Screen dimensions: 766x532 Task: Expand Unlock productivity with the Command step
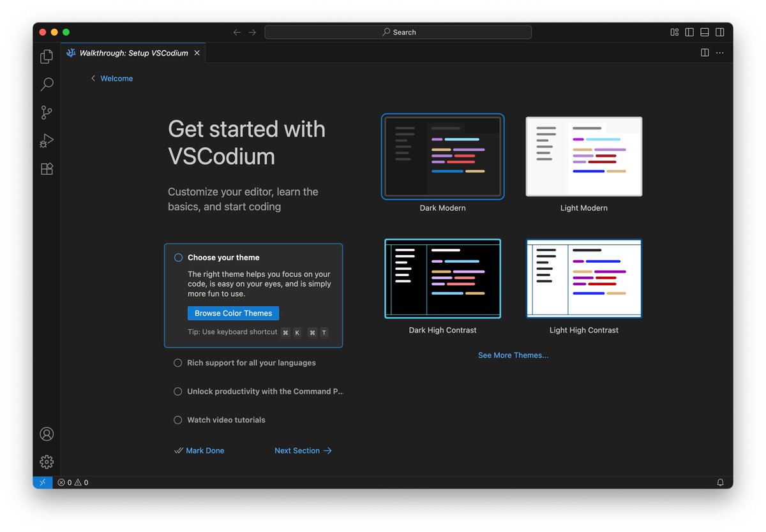point(265,392)
